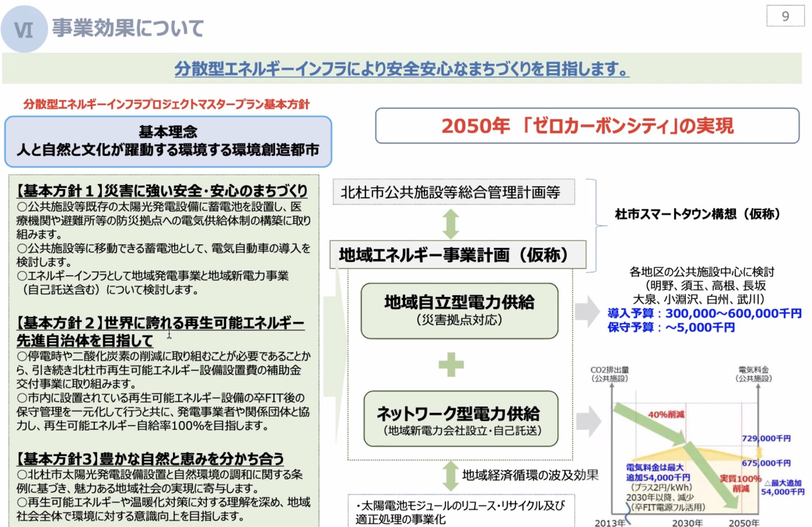
Task: Click gray right arrow beside 地域自立型電力供給 box
Action: tap(587, 311)
